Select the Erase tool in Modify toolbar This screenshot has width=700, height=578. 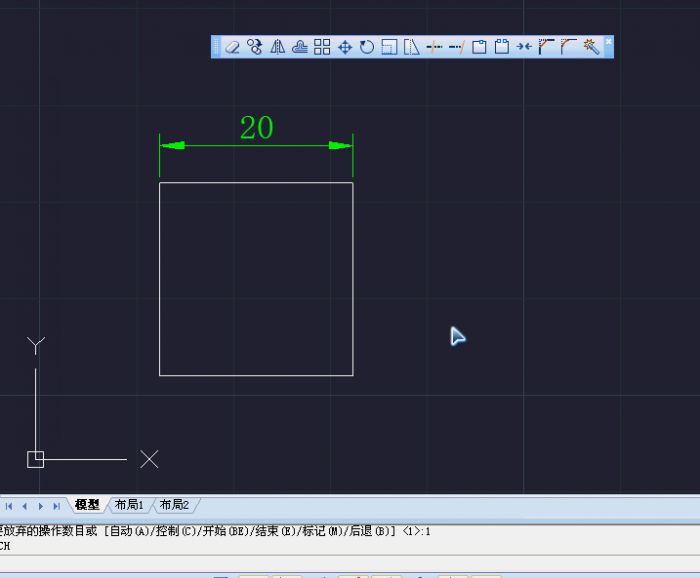click(232, 47)
